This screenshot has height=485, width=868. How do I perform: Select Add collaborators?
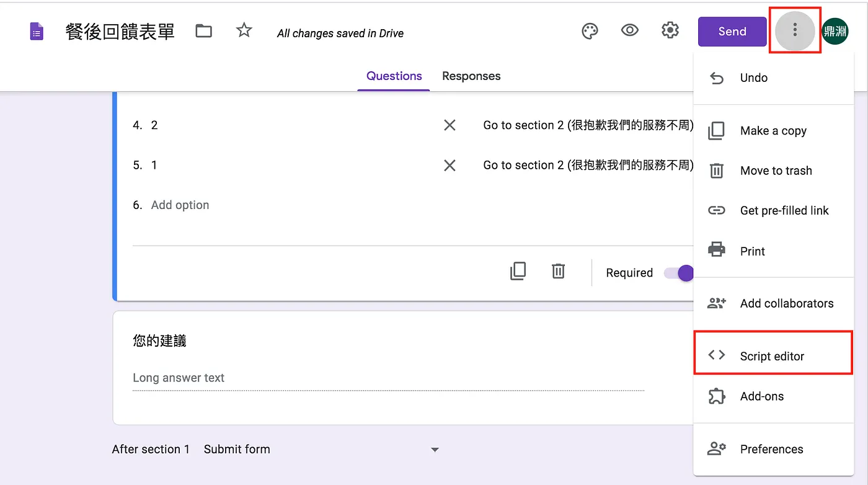point(773,304)
